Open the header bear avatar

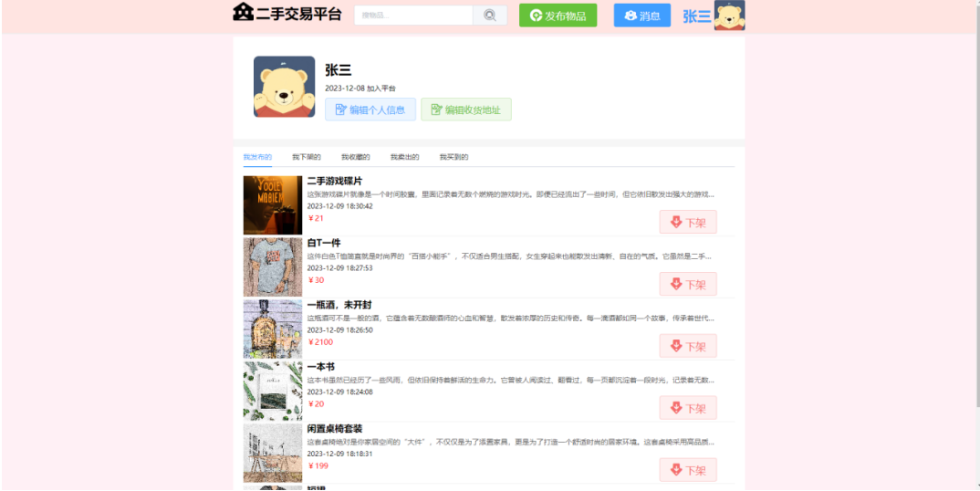[729, 15]
